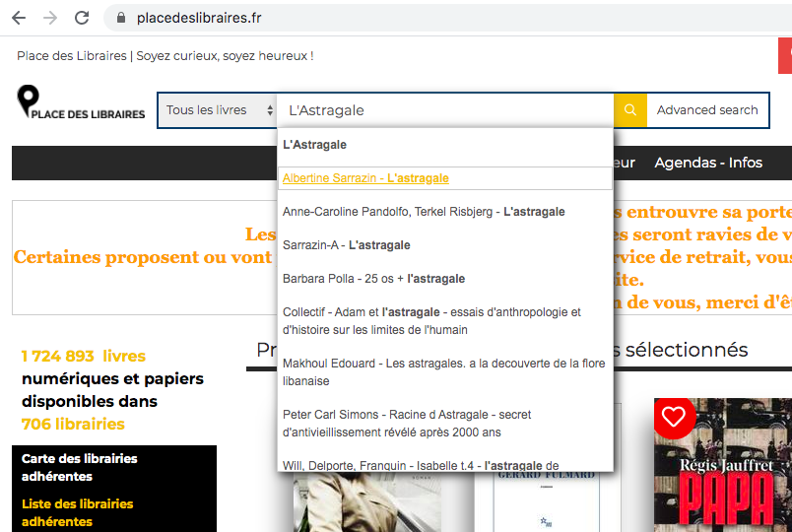The height and width of the screenshot is (532, 792).
Task: Choose the Anne-Caroline Pandolfo, Terkel Risbjerg suggestion
Action: 445,212
